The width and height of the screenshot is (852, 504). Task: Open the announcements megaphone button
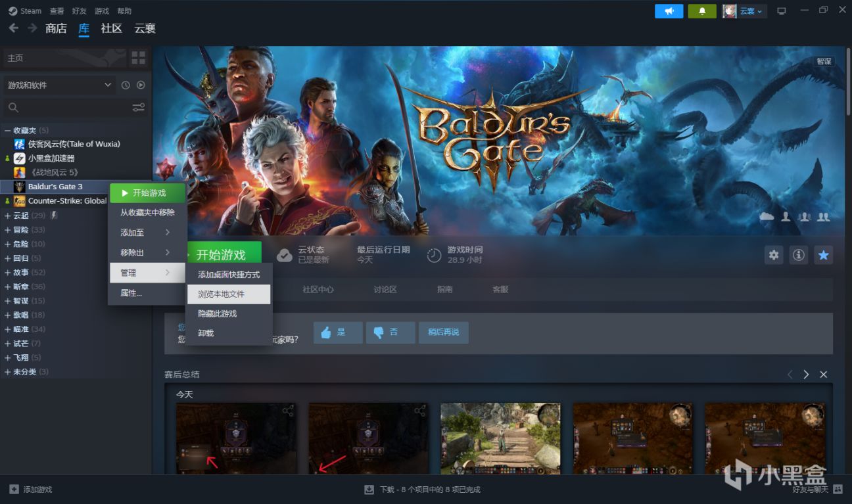pos(669,11)
